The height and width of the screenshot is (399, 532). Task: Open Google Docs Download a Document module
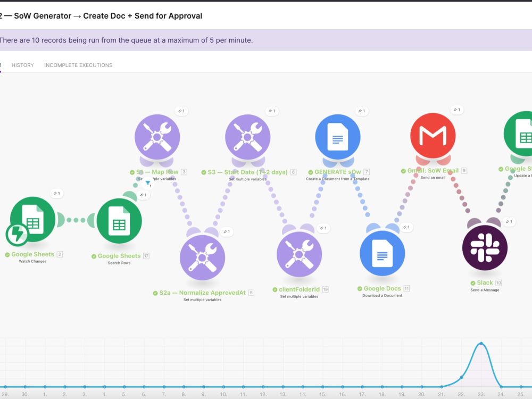coord(382,253)
